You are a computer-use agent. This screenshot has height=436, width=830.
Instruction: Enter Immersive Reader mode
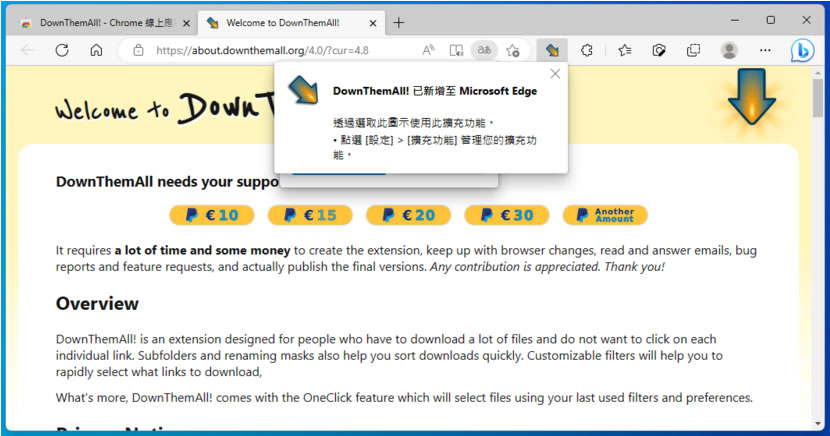[456, 50]
